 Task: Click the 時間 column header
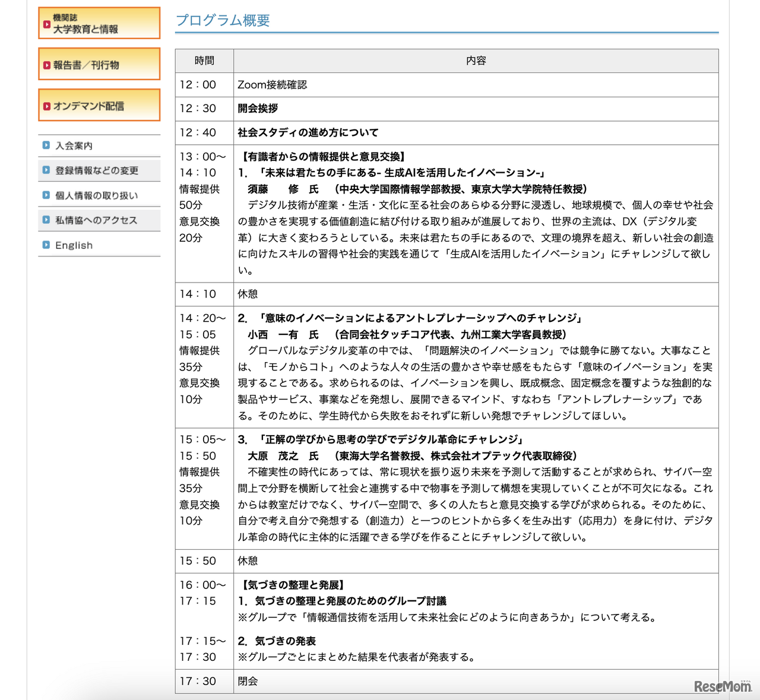click(204, 60)
